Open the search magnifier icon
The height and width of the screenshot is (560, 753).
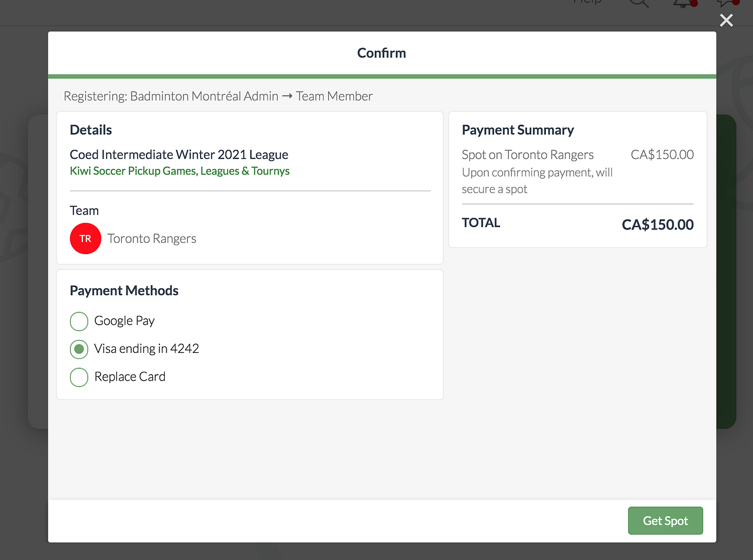tap(639, 2)
